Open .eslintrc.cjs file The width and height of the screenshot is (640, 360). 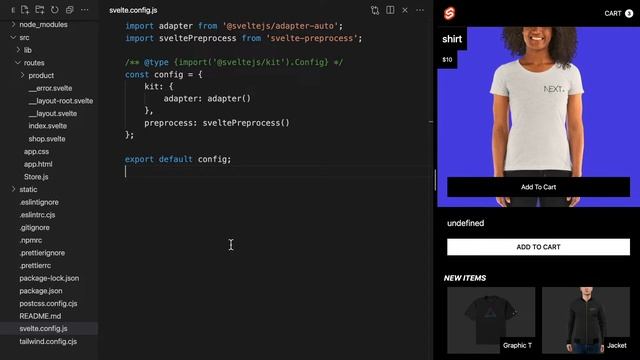coord(37,215)
